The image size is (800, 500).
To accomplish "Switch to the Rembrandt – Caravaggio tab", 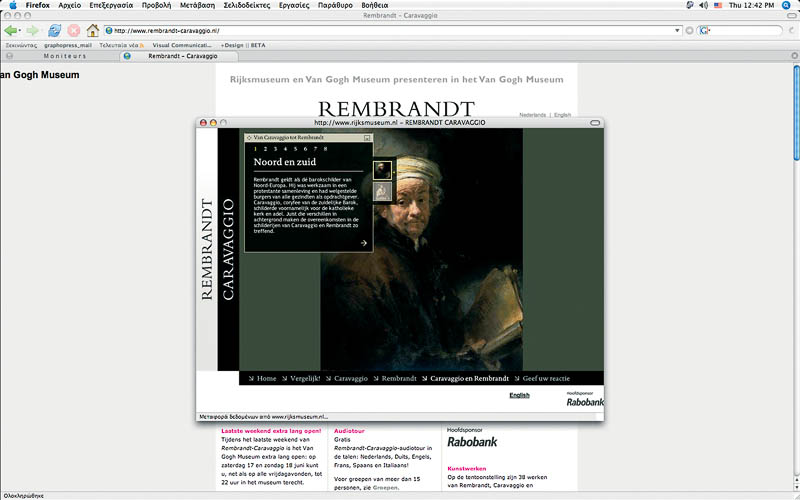I will coord(179,56).
